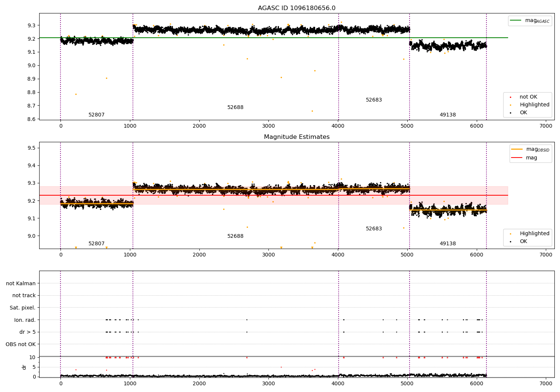Image resolution: width=560 pixels, height=392 pixels.
Task: Click the 'Ion. rad.' row label
Action: pos(25,320)
